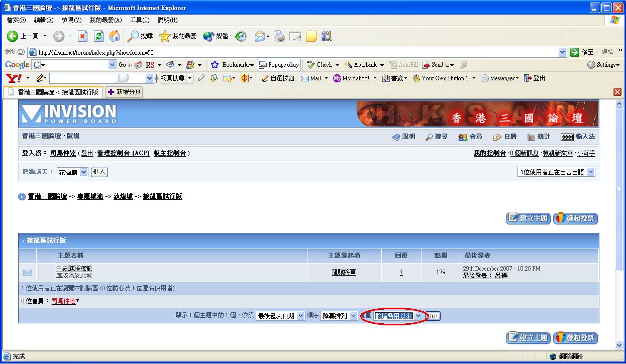Go to Home page icon

point(115,36)
